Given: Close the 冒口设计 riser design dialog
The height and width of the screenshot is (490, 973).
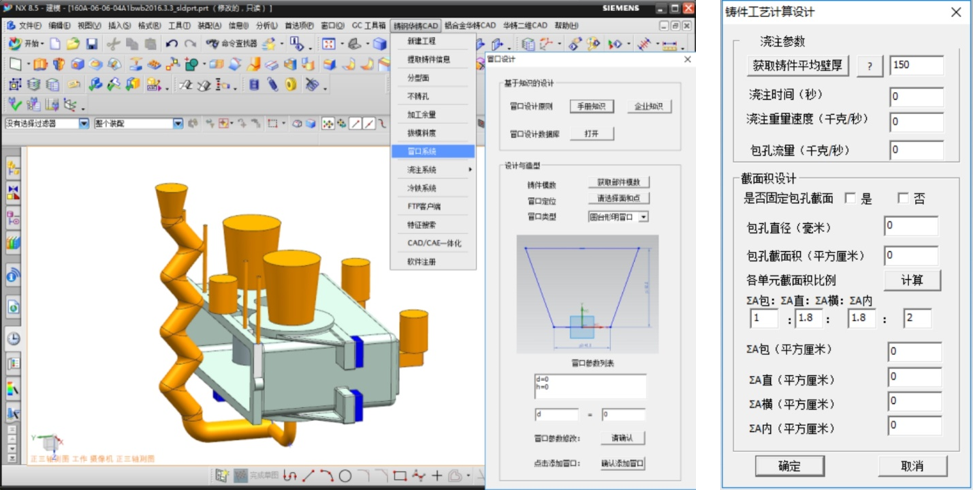Looking at the screenshot, I should 687,59.
